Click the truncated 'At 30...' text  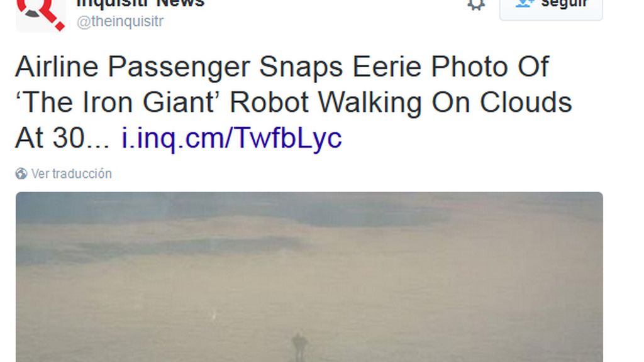click(x=62, y=138)
